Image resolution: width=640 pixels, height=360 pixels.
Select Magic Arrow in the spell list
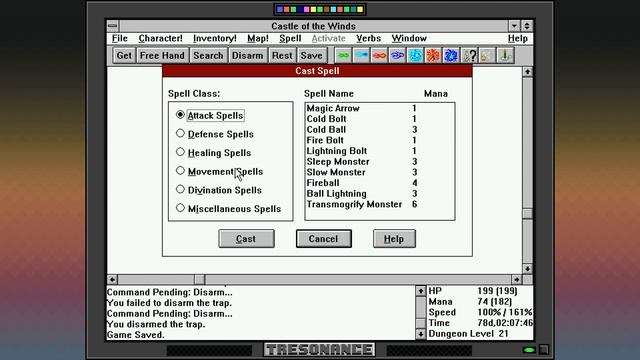(x=380, y=108)
